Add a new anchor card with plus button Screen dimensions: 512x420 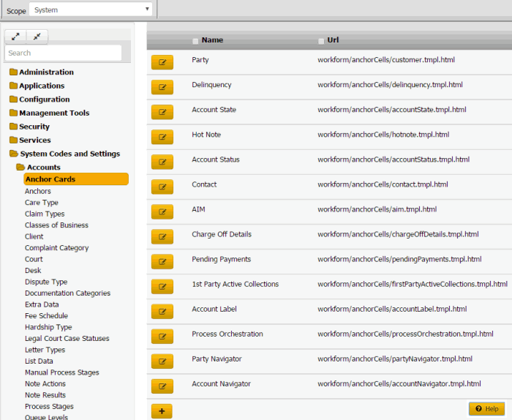coord(162,410)
